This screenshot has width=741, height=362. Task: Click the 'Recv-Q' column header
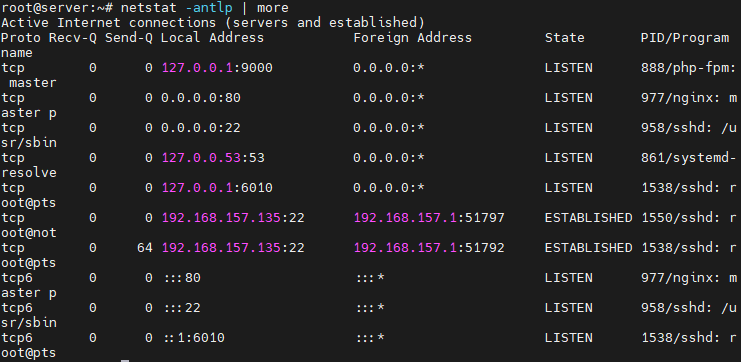[x=73, y=38]
